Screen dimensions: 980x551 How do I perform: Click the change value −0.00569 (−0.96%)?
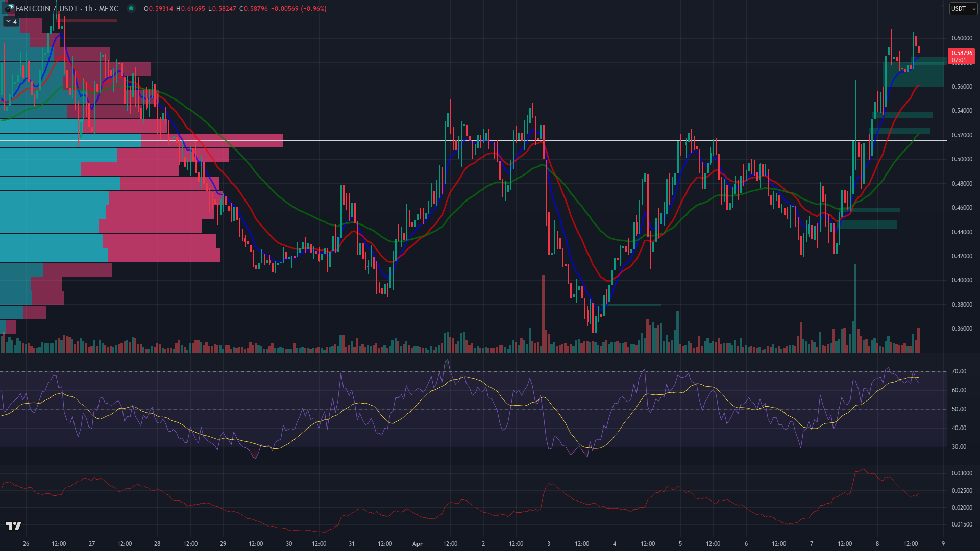(x=299, y=8)
